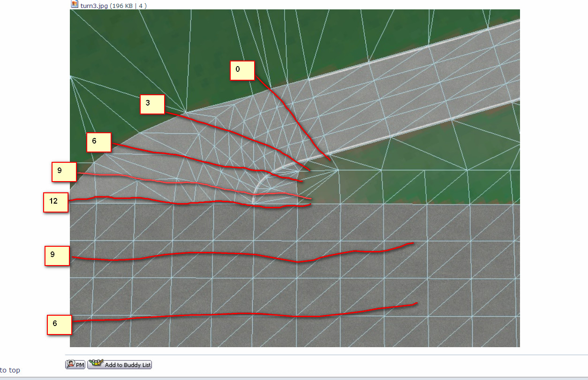Image resolution: width=588 pixels, height=380 pixels.
Task: Click the bottom red contour line from lower 6
Action: pos(234,314)
